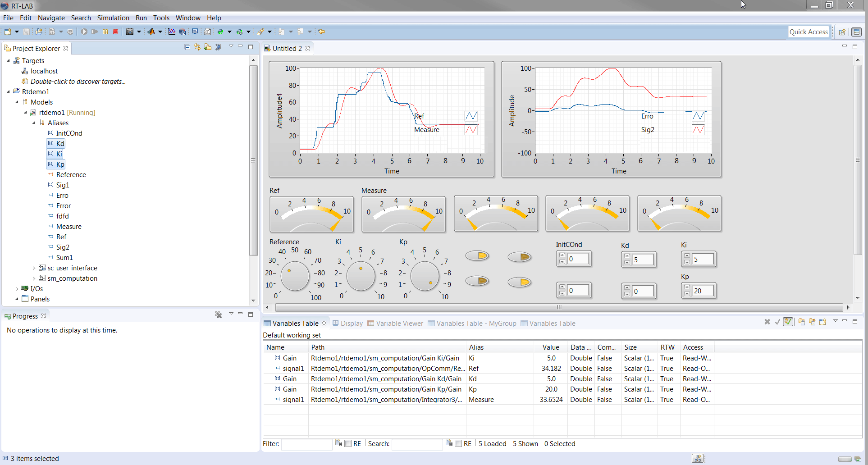Click the Python-with-gear toolbar icon
This screenshot has height=465, width=868.
(239, 32)
